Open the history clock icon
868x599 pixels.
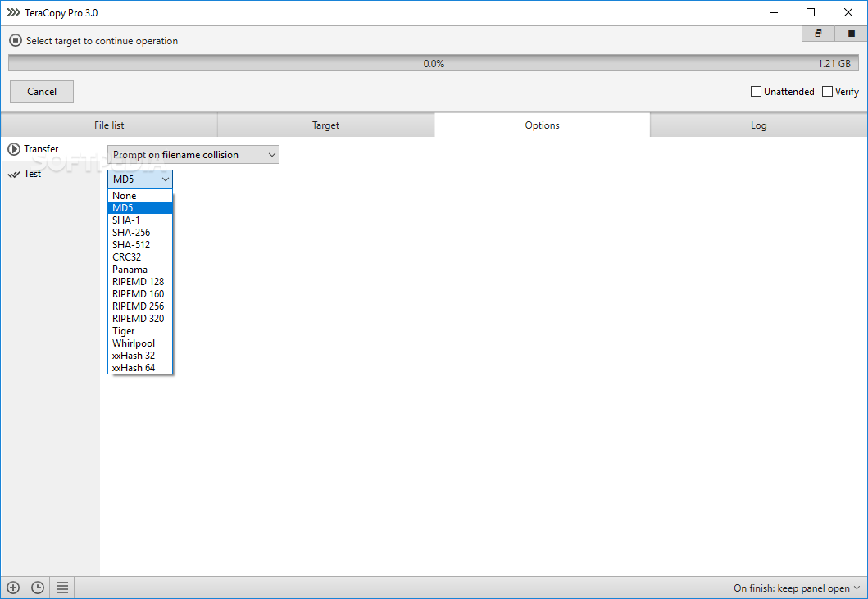(x=38, y=588)
